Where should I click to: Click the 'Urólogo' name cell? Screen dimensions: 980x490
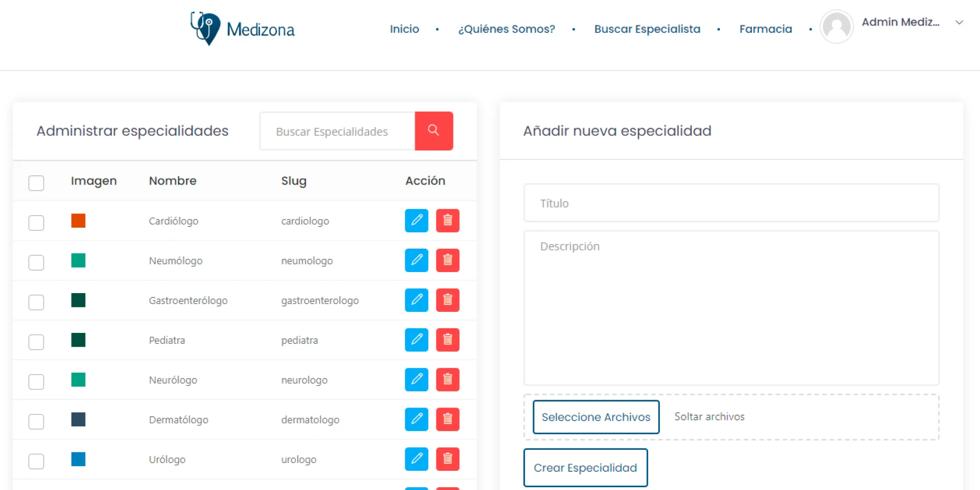[167, 459]
